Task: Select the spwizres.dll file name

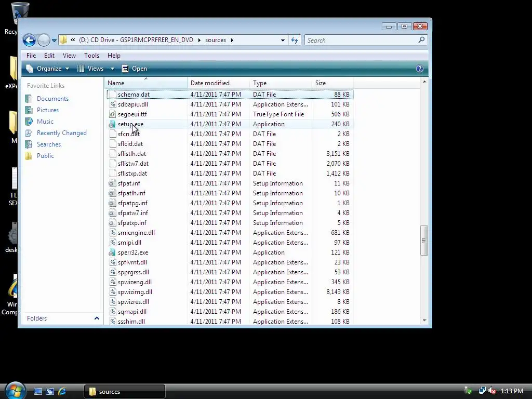Action: pos(134,302)
